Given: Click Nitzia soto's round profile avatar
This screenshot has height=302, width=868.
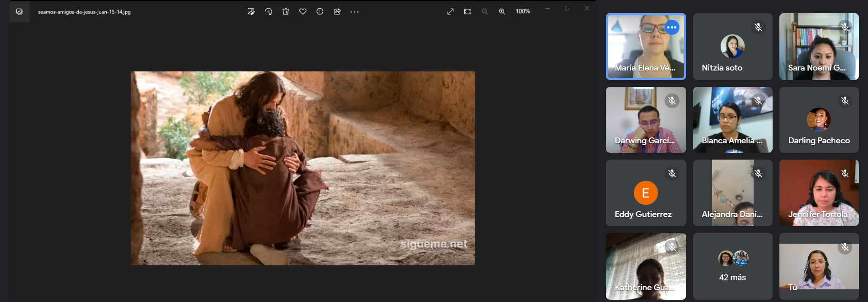Looking at the screenshot, I should tap(732, 47).
